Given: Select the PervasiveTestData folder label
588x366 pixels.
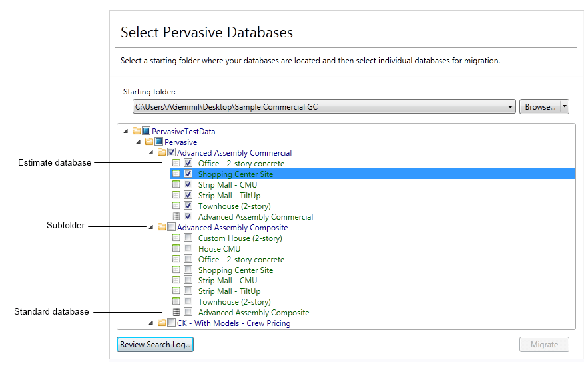Looking at the screenshot, I should point(183,132).
